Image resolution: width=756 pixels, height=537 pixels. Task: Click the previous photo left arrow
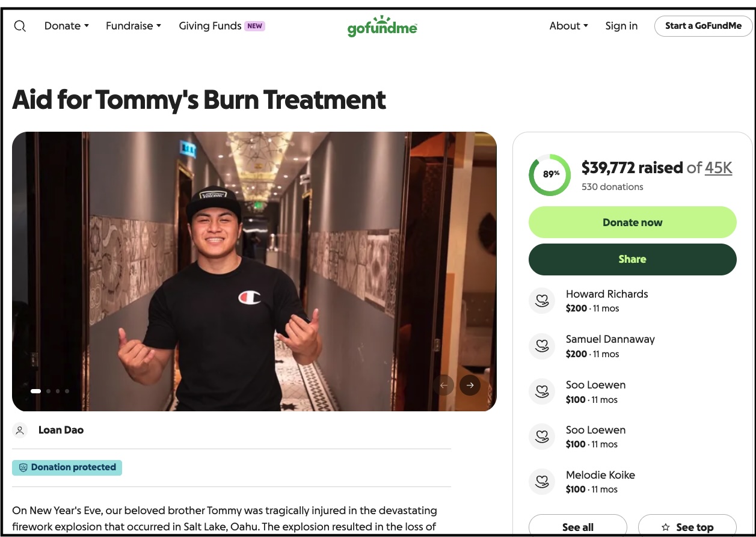tap(444, 385)
